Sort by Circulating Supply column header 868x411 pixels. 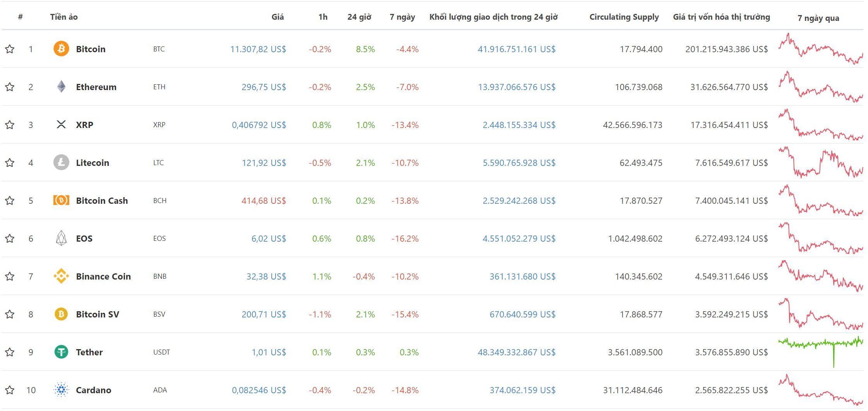pyautogui.click(x=624, y=17)
